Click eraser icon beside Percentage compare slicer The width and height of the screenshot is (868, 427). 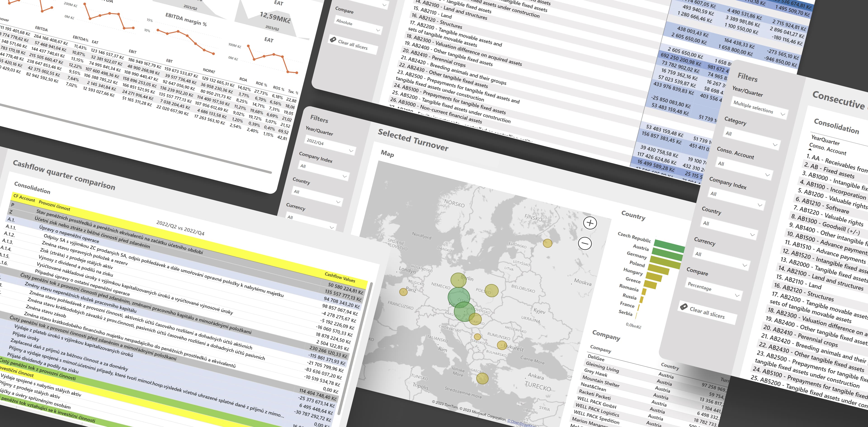[x=684, y=307]
